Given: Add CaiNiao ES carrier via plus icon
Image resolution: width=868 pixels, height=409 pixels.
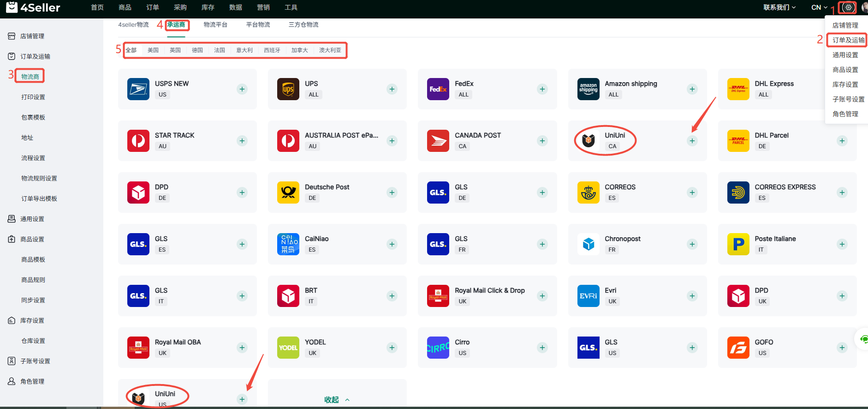Looking at the screenshot, I should coord(392,244).
